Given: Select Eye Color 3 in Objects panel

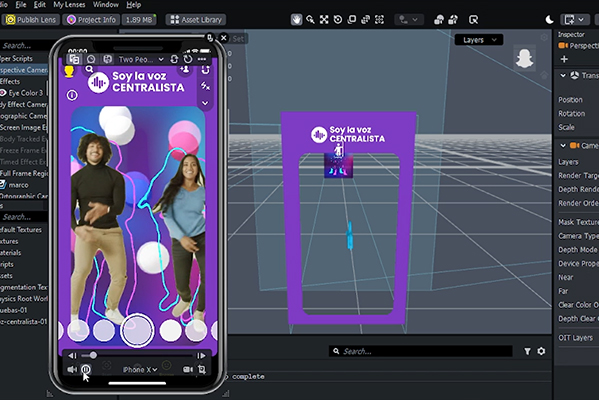Looking at the screenshot, I should (x=26, y=93).
